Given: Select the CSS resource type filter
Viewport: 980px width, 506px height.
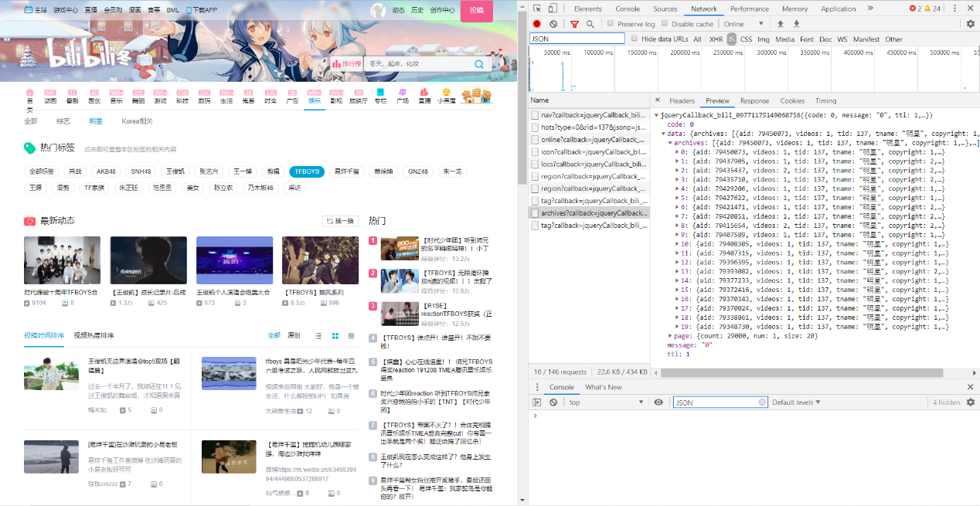Looking at the screenshot, I should click(x=746, y=39).
